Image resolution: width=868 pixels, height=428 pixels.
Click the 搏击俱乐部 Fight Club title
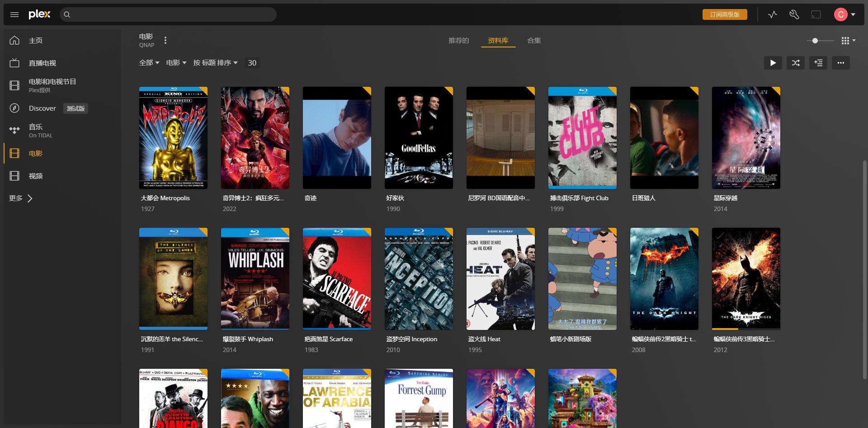579,198
